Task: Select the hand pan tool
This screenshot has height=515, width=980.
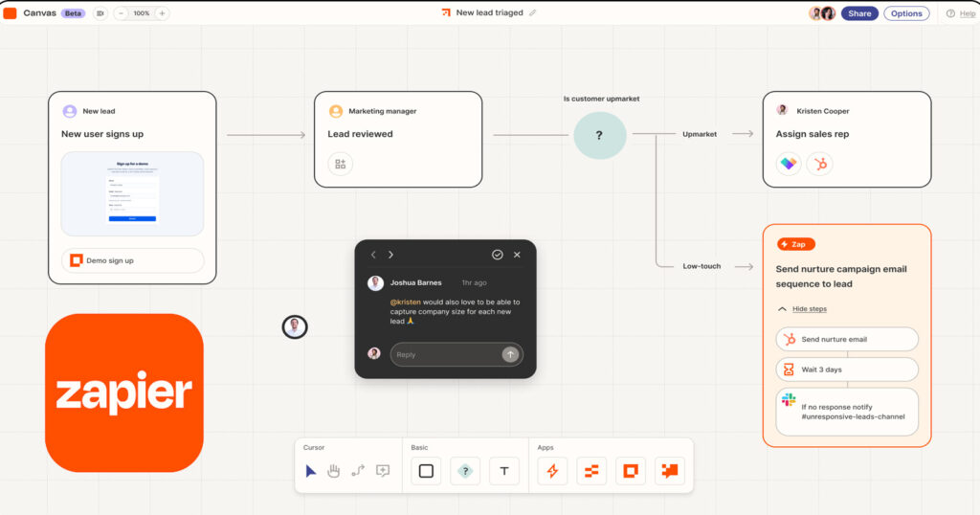Action: [x=334, y=470]
